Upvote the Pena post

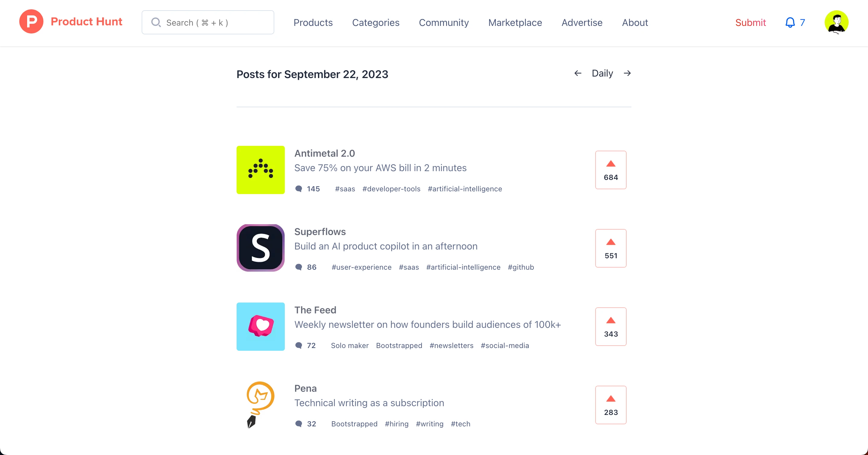tap(611, 405)
